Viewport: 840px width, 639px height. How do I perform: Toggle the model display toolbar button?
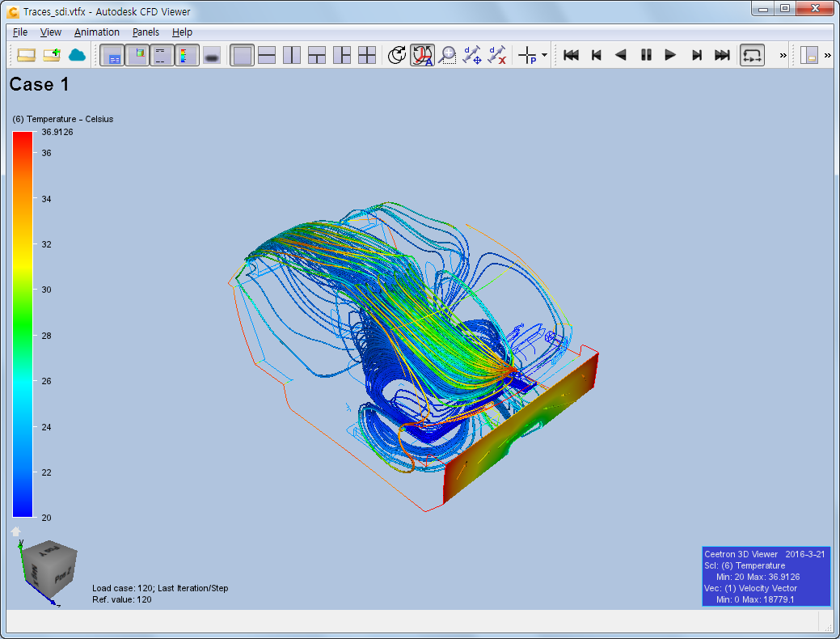coord(137,55)
